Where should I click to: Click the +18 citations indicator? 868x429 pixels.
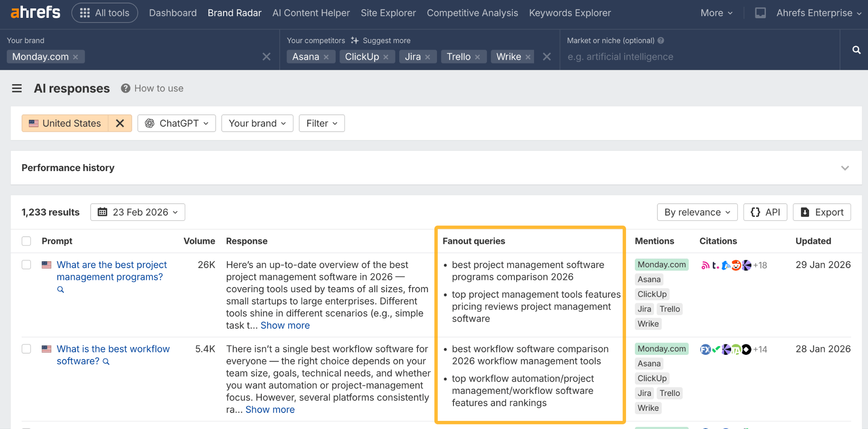point(759,265)
